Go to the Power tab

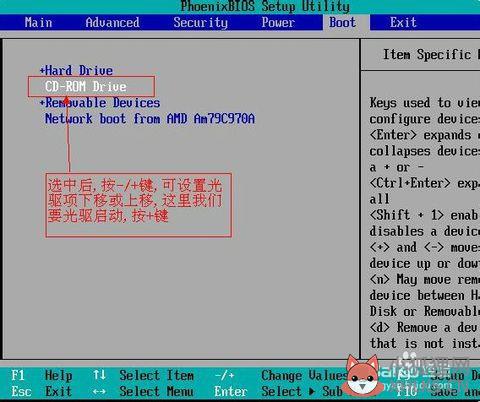278,22
